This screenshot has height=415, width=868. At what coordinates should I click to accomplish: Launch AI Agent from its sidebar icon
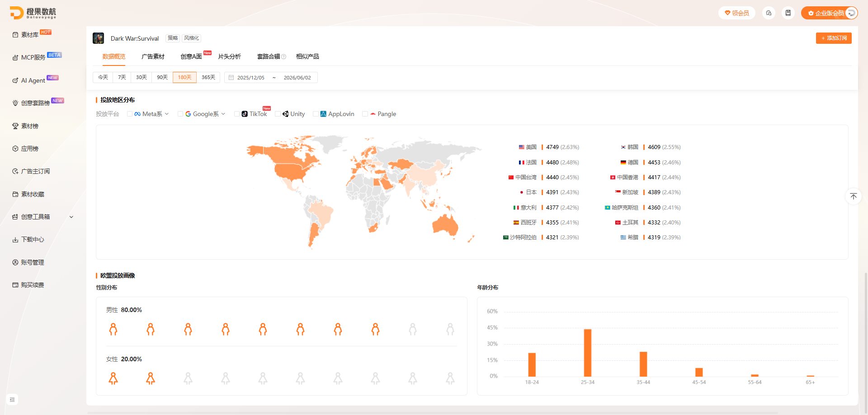[15, 80]
